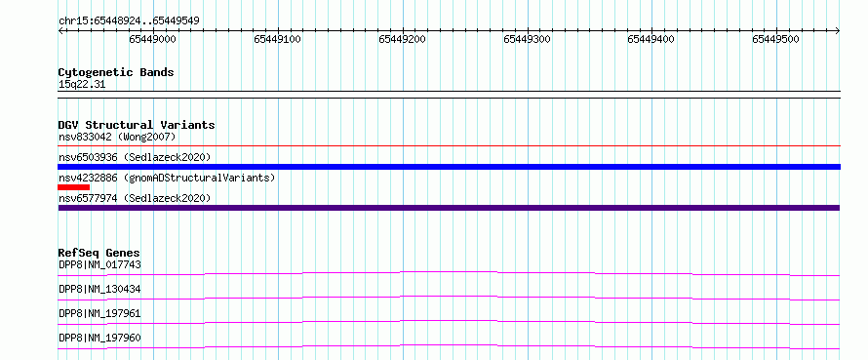The height and width of the screenshot is (360, 868).
Task: Click the bright blue nsv6503936 variant bar
Action: coord(449,167)
